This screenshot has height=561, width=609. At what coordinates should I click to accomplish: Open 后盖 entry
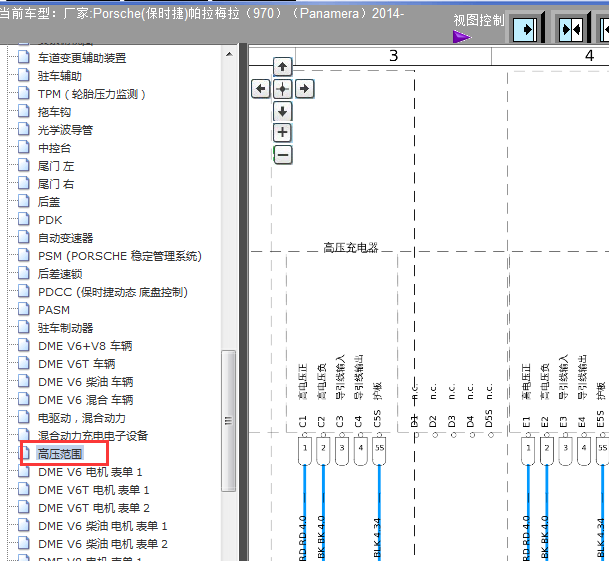pyautogui.click(x=49, y=202)
